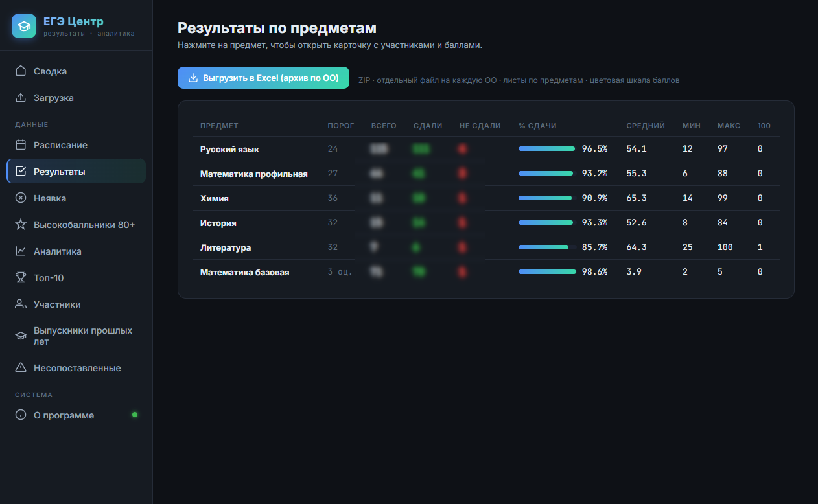This screenshot has height=504, width=818.
Task: Click max score 100 in Литература row
Action: pos(725,247)
